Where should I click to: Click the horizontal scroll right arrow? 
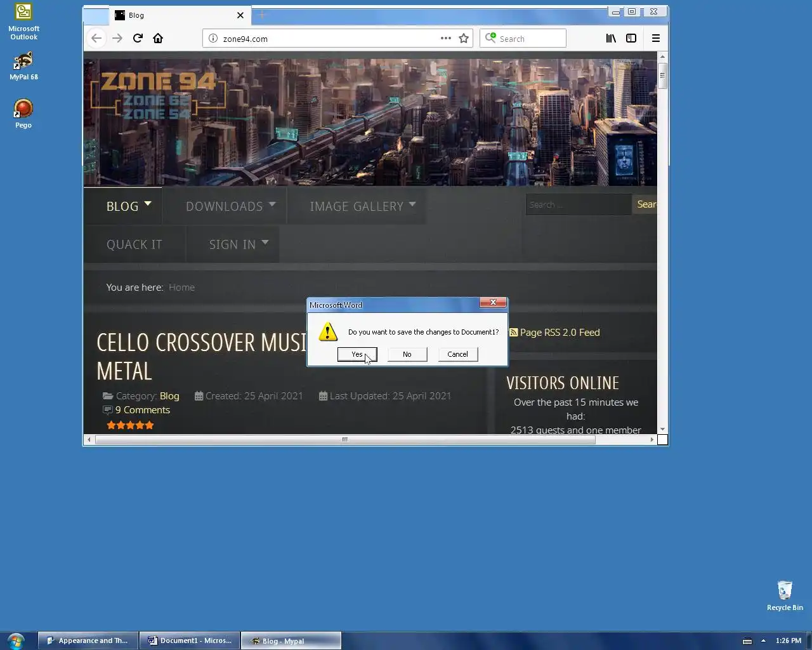click(652, 439)
